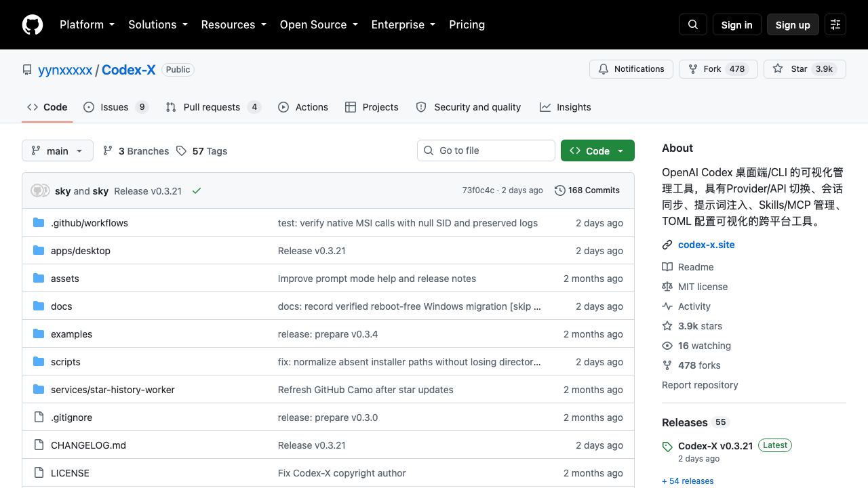This screenshot has height=488, width=868.
Task: Open the search magnifier button
Action: point(693,24)
